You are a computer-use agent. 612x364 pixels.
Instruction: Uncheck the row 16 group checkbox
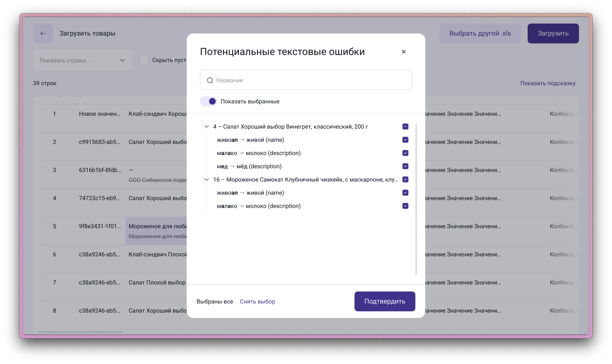[x=405, y=180]
